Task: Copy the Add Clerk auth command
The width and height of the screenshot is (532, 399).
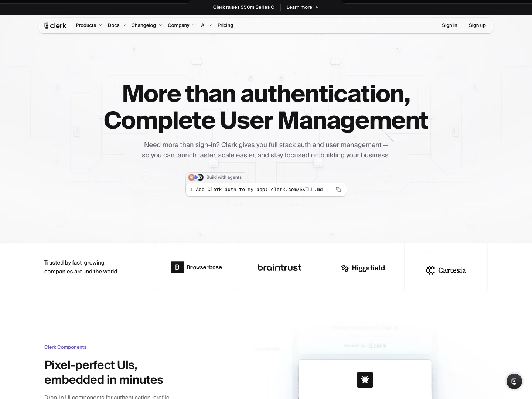Action: [x=338, y=190]
